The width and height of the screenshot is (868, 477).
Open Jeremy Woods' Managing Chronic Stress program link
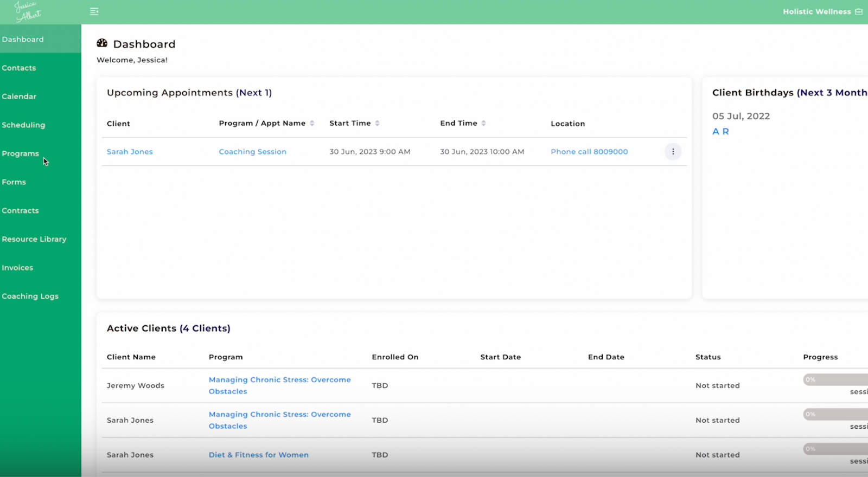coord(280,385)
